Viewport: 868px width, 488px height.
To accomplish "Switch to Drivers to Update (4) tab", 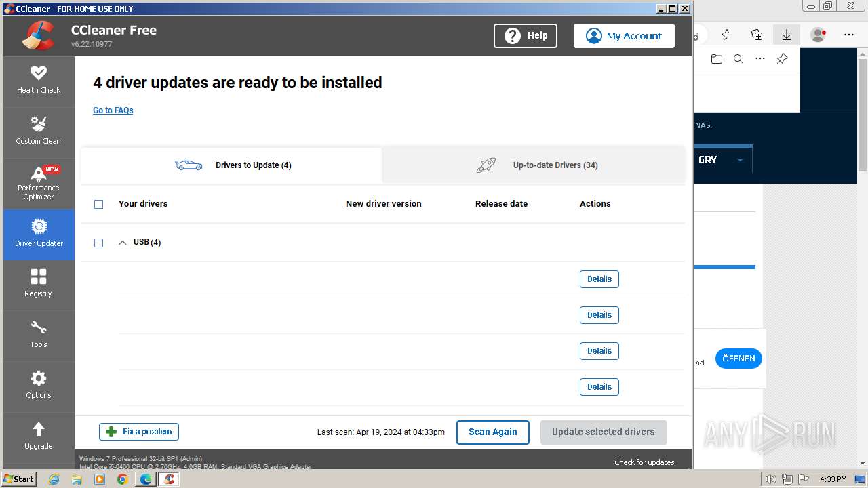I will (232, 165).
